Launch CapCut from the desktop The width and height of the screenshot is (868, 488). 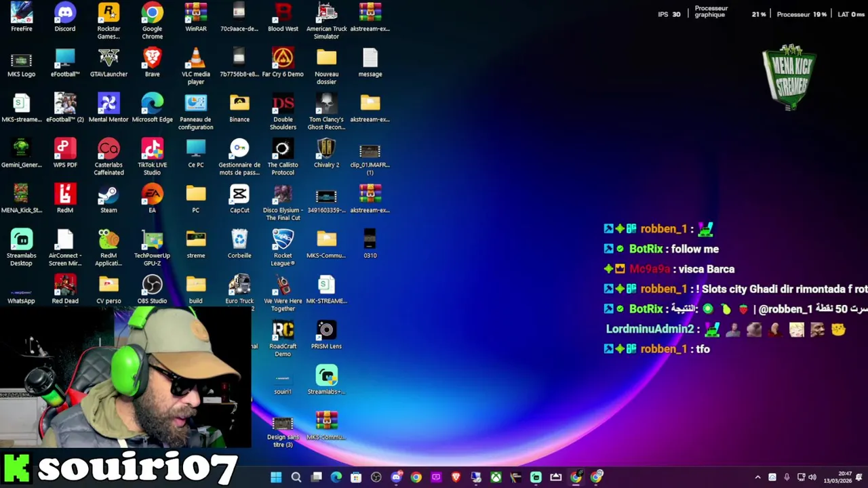click(x=239, y=199)
